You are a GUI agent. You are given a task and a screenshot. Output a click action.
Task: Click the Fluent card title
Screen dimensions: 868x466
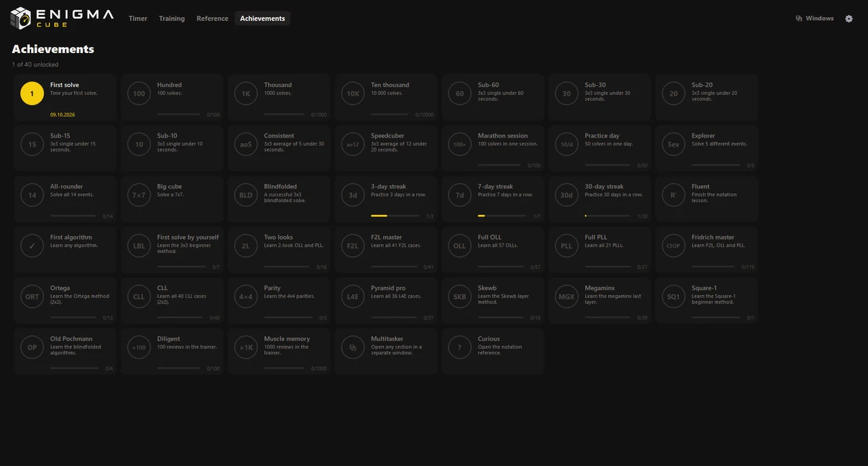[701, 187]
